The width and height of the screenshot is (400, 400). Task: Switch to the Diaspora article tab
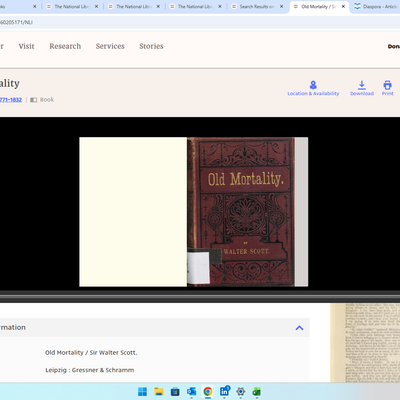coord(376,6)
